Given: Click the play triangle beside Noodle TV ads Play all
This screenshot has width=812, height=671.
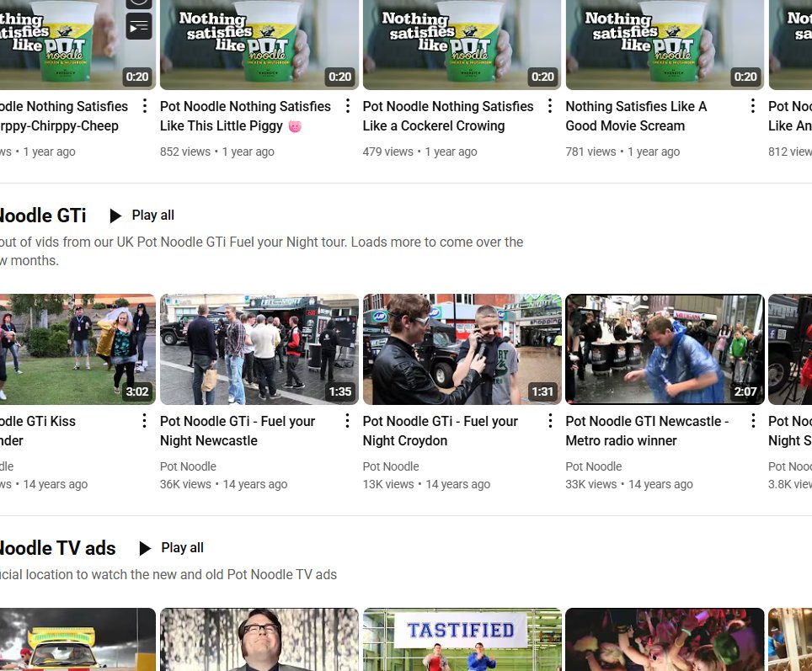Looking at the screenshot, I should [145, 548].
